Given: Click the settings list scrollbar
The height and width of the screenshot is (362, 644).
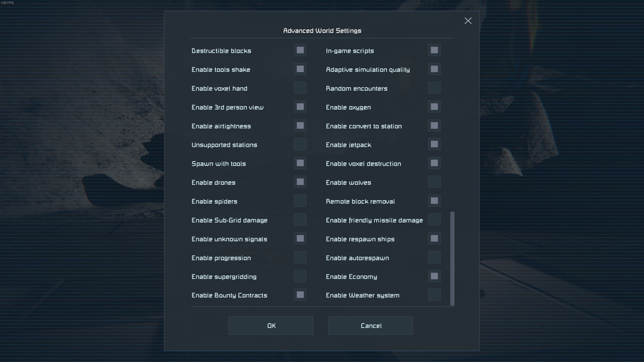Looking at the screenshot, I should click(x=452, y=258).
